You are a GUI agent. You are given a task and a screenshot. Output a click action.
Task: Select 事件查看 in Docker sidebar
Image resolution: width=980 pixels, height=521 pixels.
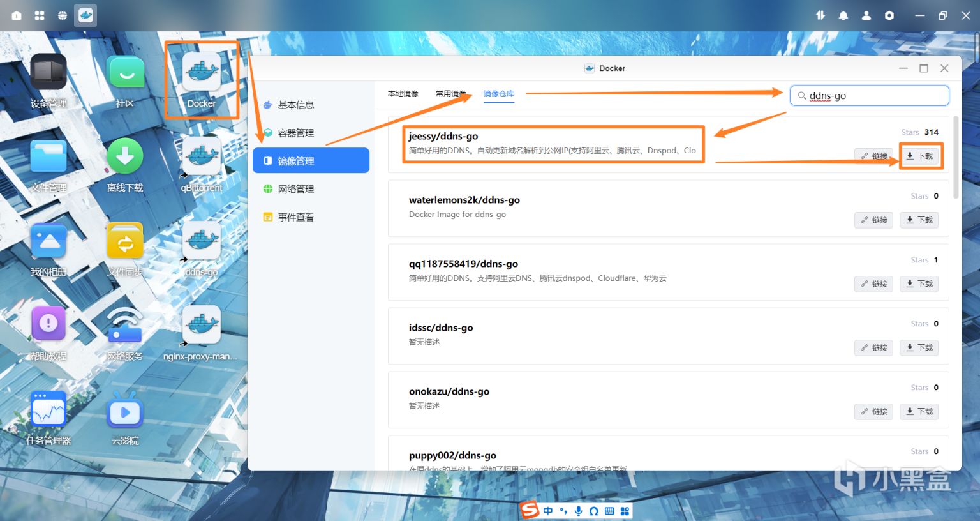pos(311,217)
